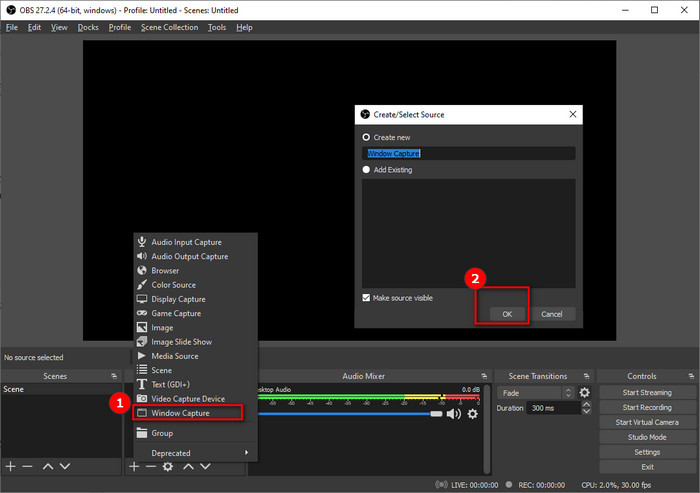The image size is (700, 493).
Task: Click the Desktop Audio volume slider handle
Action: tap(436, 414)
